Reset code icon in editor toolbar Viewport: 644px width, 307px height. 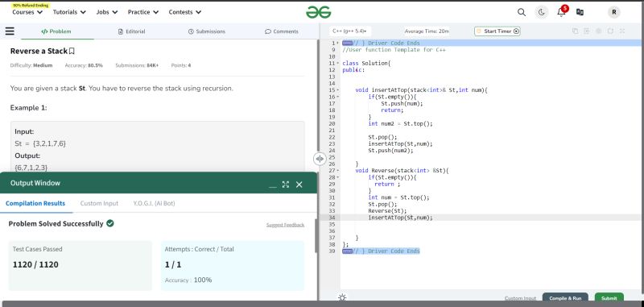click(x=610, y=31)
